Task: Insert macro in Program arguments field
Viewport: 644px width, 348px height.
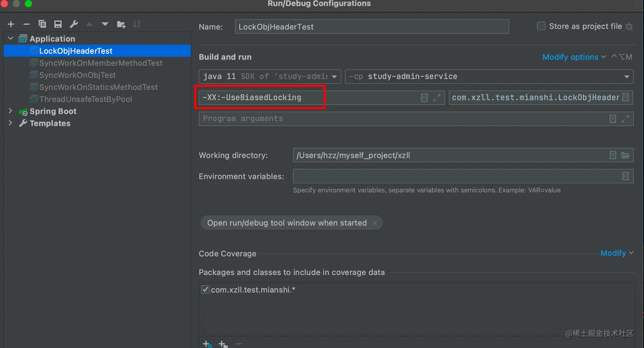Action: click(612, 119)
